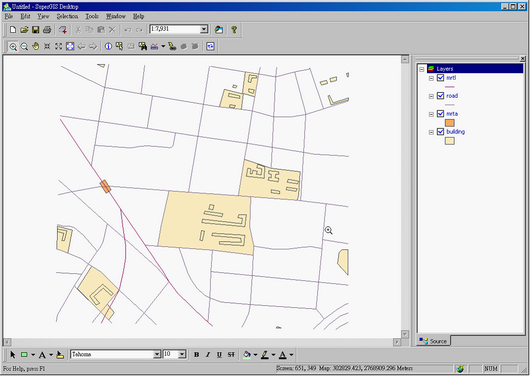Click the Find binoculars icon
Viewport: 530px width, 376px height.
tap(143, 46)
